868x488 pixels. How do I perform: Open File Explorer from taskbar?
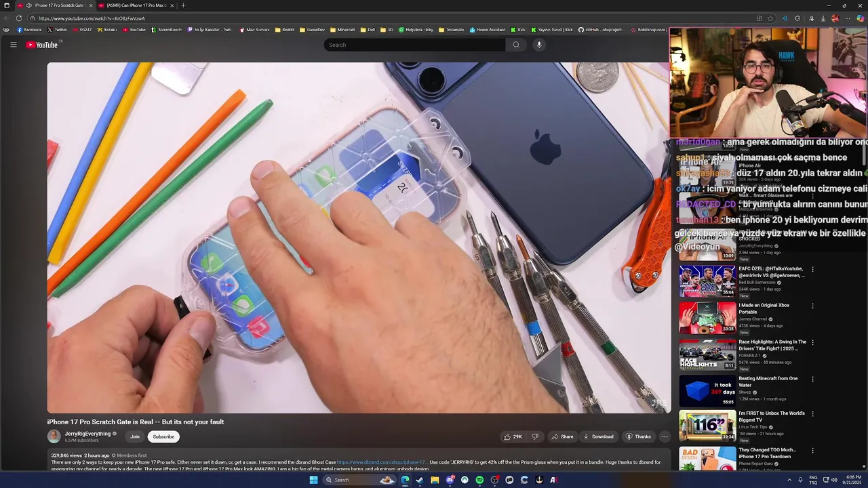[435, 480]
